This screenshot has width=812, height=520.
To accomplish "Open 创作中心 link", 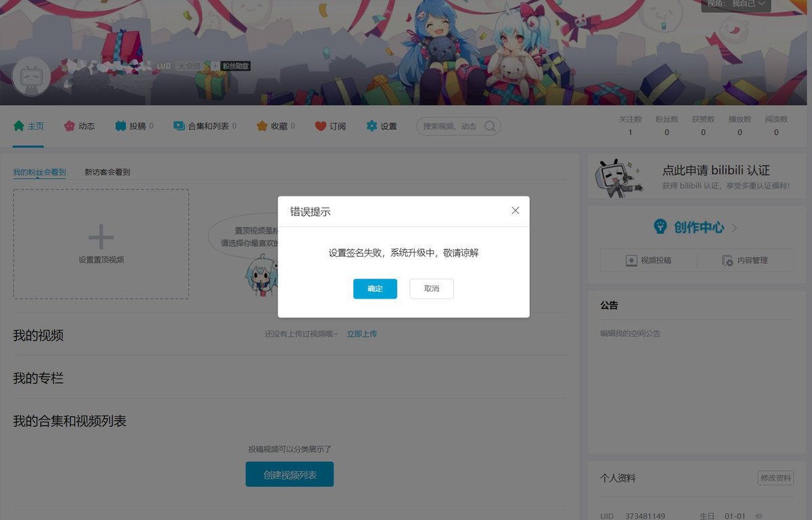I will tap(698, 227).
